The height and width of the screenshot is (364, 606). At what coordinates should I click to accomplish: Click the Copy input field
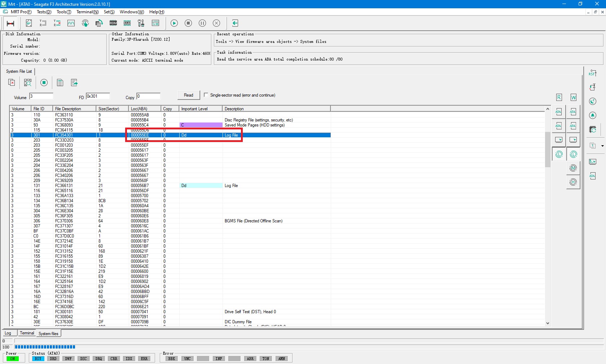[148, 96]
